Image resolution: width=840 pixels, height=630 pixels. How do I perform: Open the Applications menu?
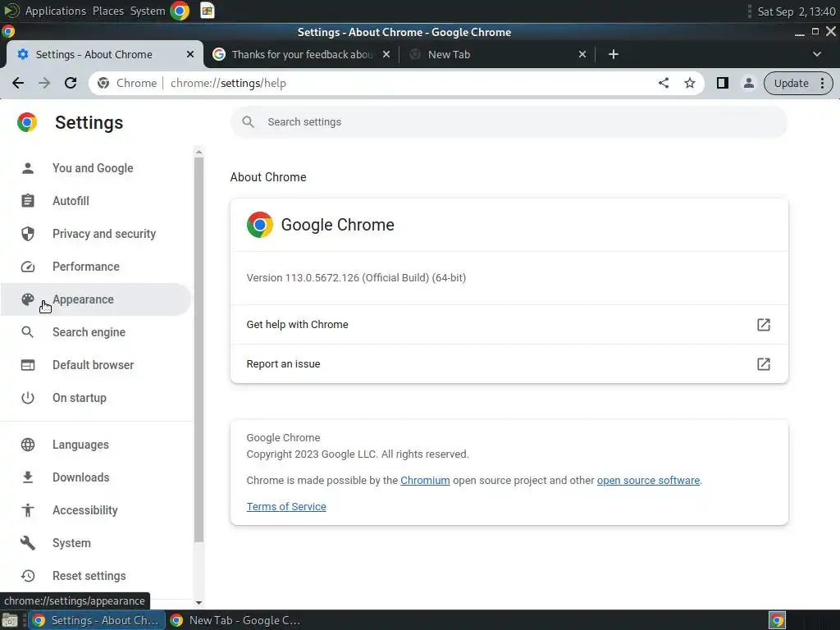point(55,11)
